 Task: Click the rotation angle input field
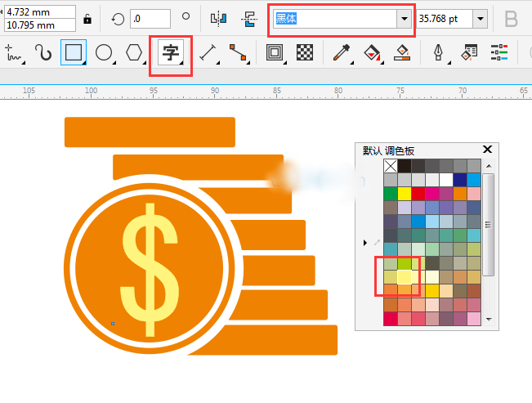tap(150, 19)
